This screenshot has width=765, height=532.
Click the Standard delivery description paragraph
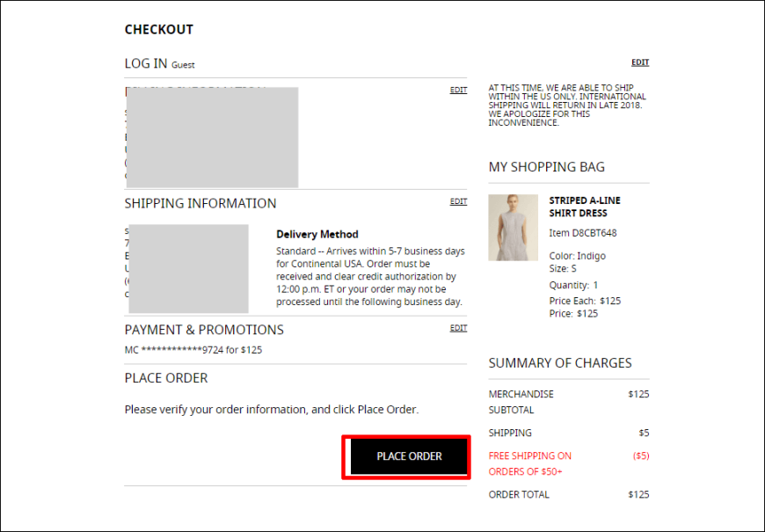click(x=370, y=276)
